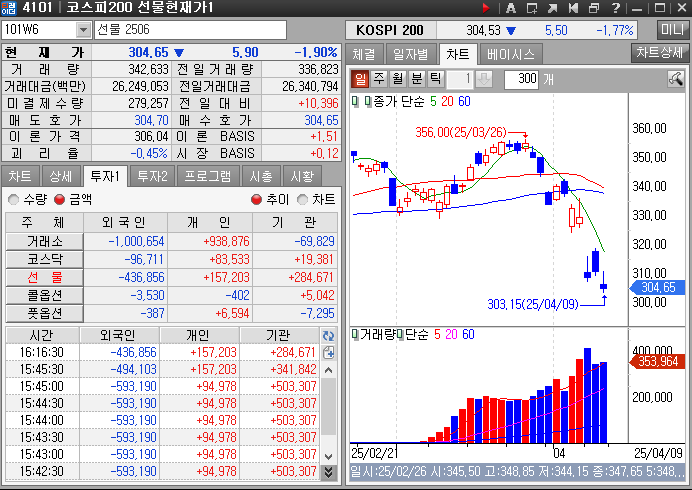This screenshot has width=692, height=490.
Task: Click the previous screen icon in title bar
Action: tap(573, 8)
